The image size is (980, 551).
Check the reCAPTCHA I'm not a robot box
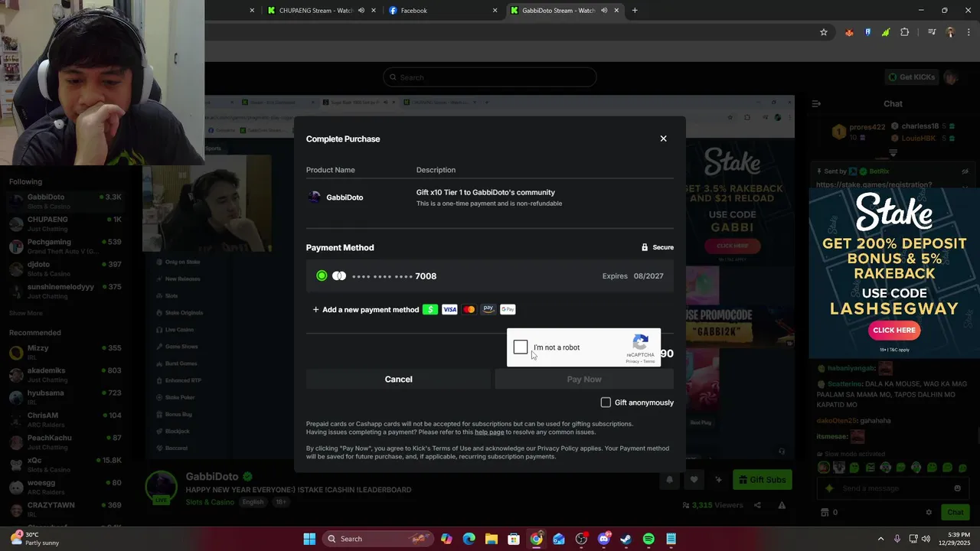click(x=521, y=347)
